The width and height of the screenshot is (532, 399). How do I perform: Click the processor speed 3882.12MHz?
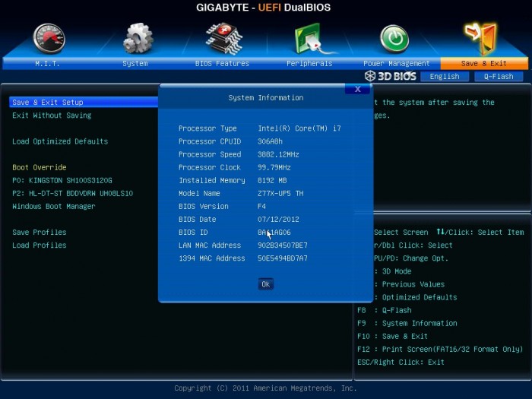pyautogui.click(x=278, y=154)
